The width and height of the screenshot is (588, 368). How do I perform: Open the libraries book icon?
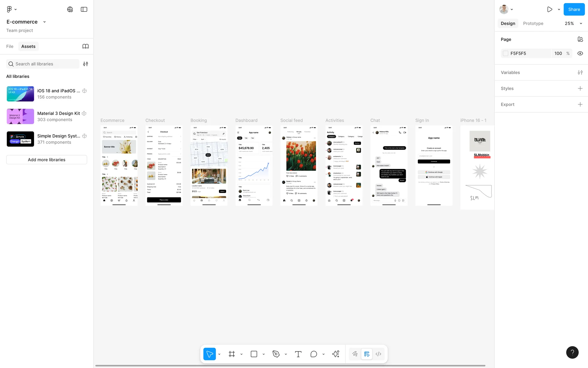(x=85, y=46)
